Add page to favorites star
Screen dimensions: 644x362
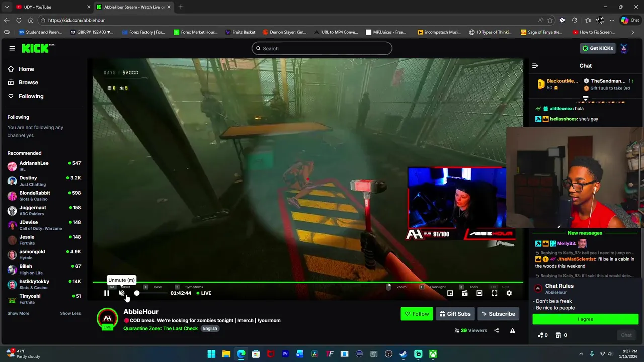click(550, 20)
